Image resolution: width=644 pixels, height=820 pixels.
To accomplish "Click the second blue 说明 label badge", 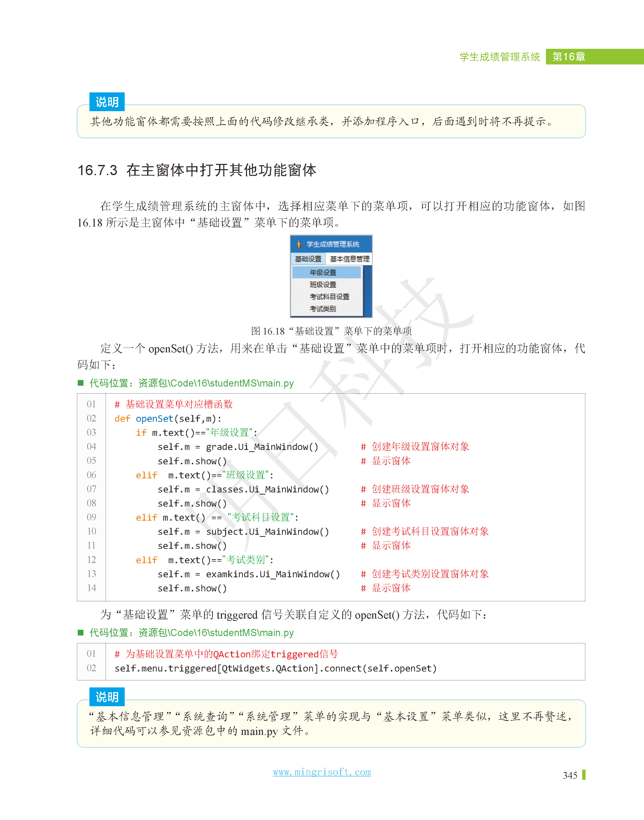I will click(x=107, y=697).
